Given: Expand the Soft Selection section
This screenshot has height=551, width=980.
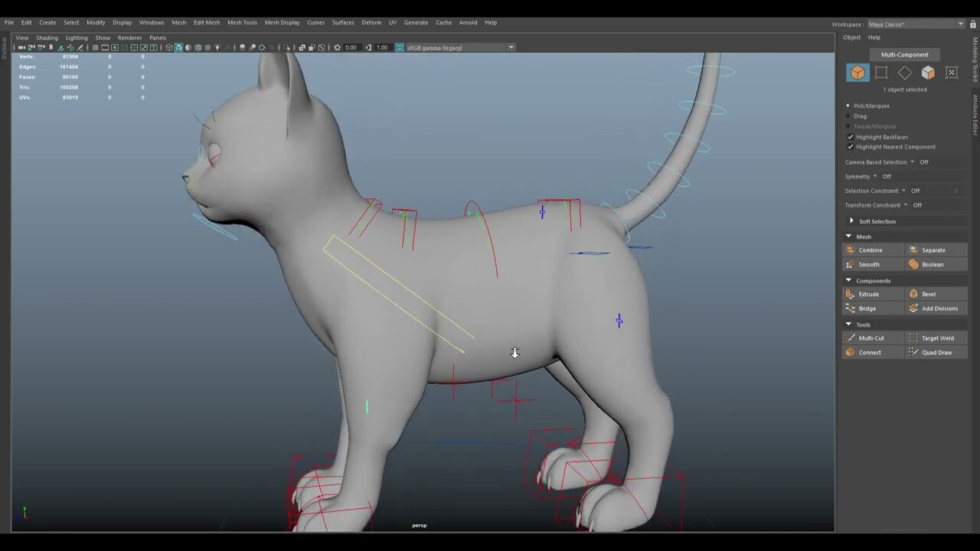Looking at the screenshot, I should click(851, 221).
